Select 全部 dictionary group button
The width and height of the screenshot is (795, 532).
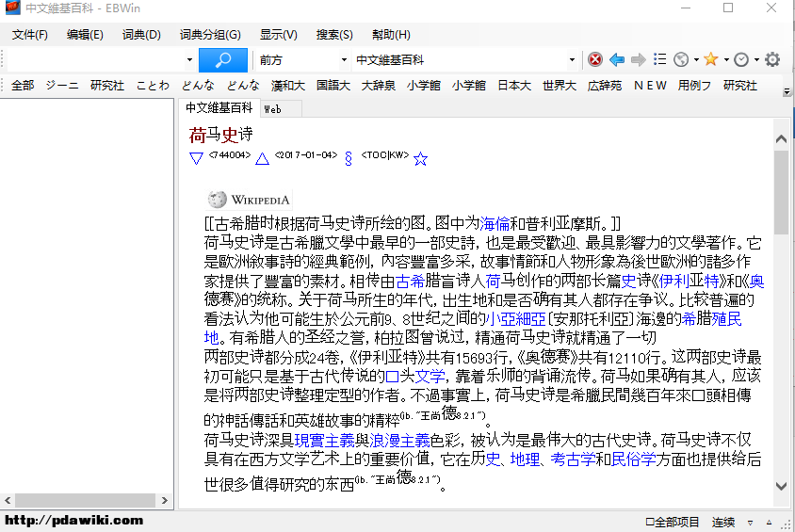tap(23, 85)
